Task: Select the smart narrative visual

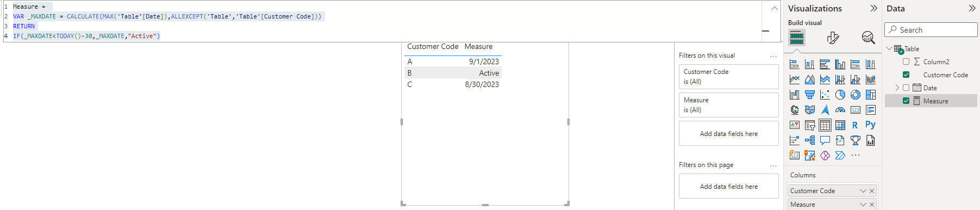Action: pyautogui.click(x=840, y=140)
